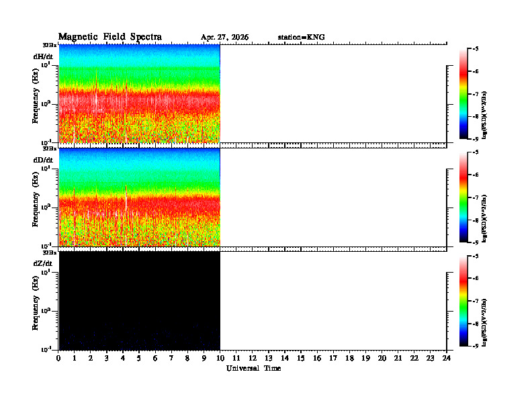Click the 'Magnetic Field Spectra' title
Viewport: 532px width, 411px height.
(x=110, y=37)
